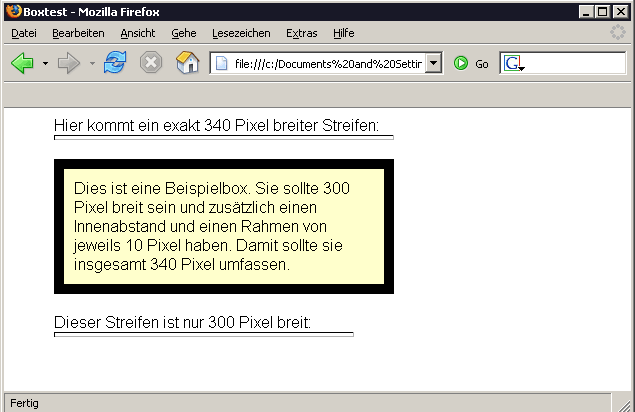Expand the address bar URL dropdown
The width and height of the screenshot is (635, 412).
(x=433, y=63)
